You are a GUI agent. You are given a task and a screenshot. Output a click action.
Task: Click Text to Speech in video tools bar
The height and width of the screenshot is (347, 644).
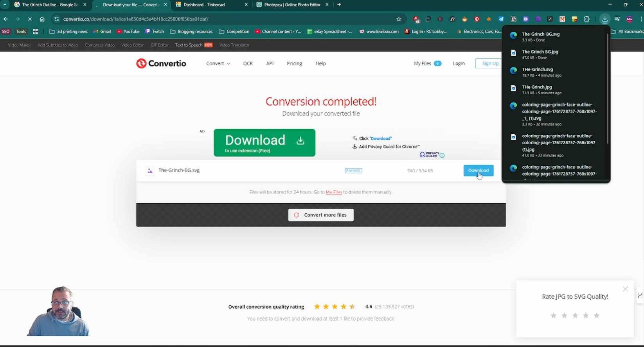click(x=194, y=45)
